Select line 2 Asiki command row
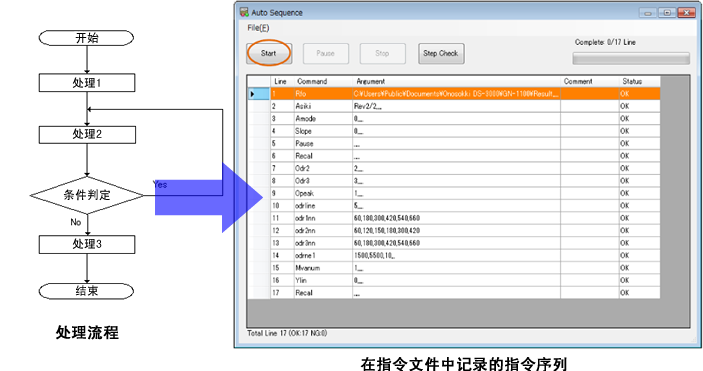Screen dimensions: 703x371 click(454, 106)
